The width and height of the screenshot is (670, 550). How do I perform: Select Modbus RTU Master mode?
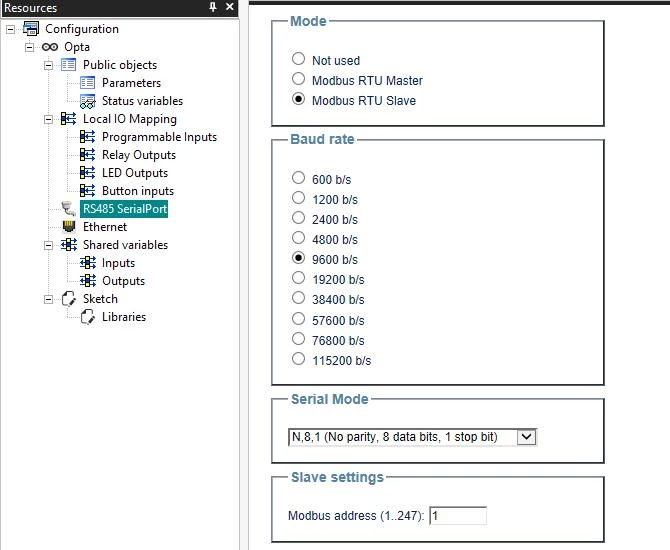click(298, 80)
